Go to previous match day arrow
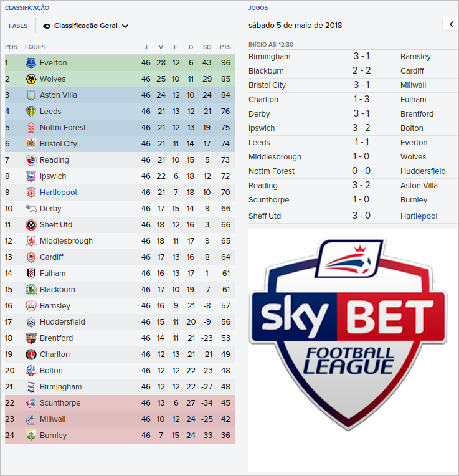Screen dimensions: 459x476 451,24
